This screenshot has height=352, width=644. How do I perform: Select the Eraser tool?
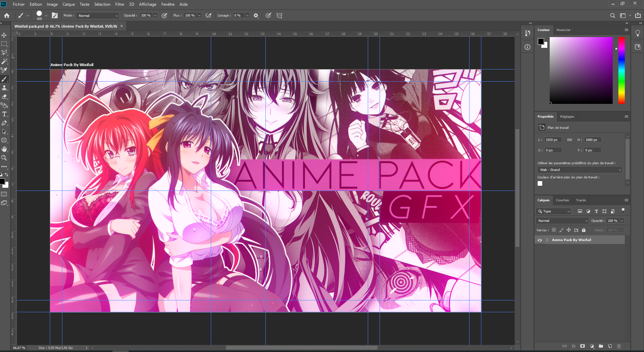coord(4,96)
